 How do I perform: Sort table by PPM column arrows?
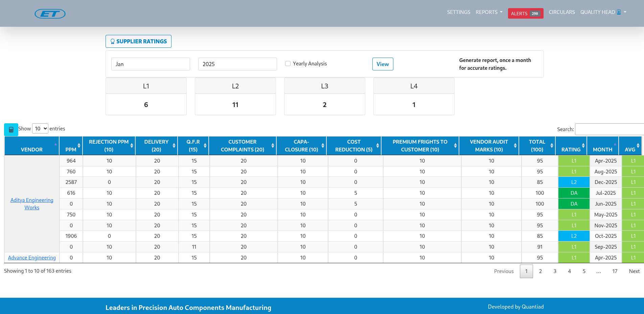[x=79, y=146]
